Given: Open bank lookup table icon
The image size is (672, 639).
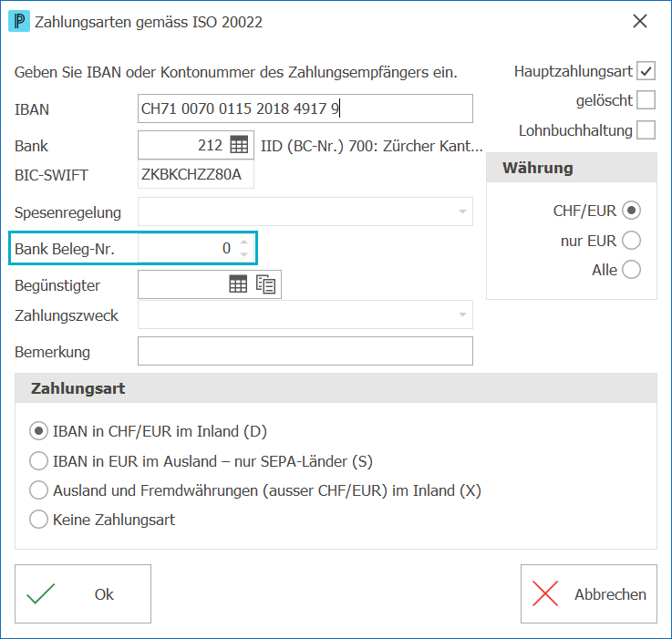Looking at the screenshot, I should pyautogui.click(x=239, y=145).
